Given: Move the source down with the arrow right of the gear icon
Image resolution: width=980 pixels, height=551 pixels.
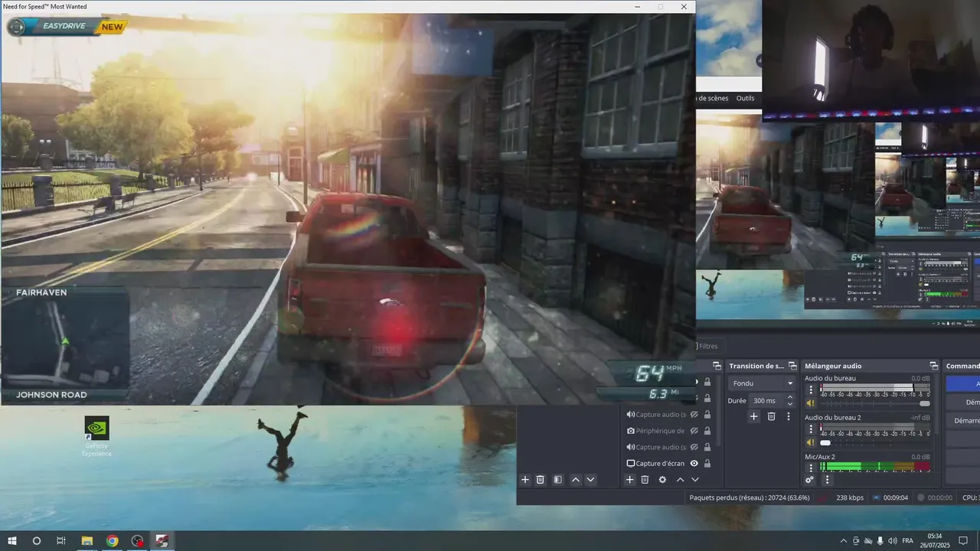Looking at the screenshot, I should tap(695, 480).
